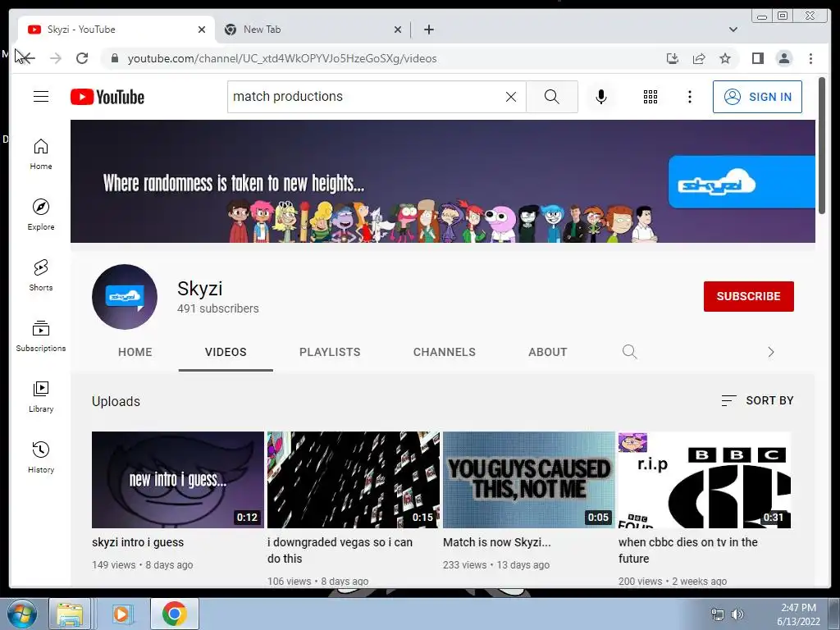Screen dimensions: 840x630
Task: Open Library in sidebar
Action: click(41, 396)
